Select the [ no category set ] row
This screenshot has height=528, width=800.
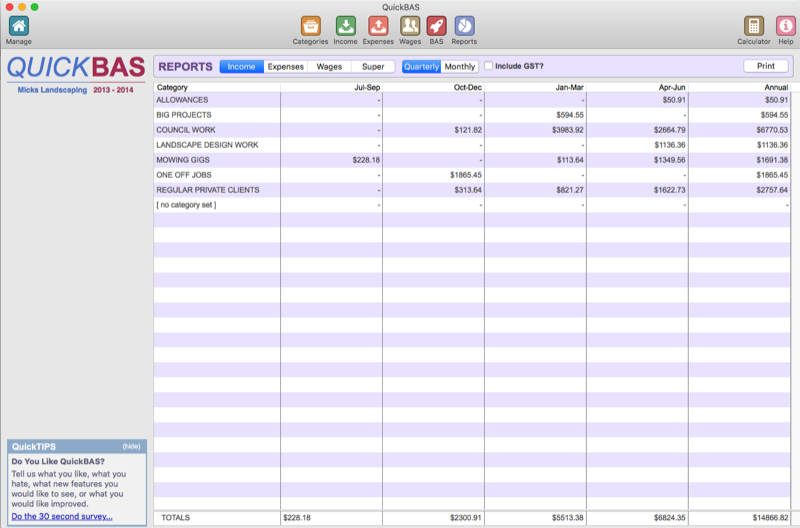(472, 205)
